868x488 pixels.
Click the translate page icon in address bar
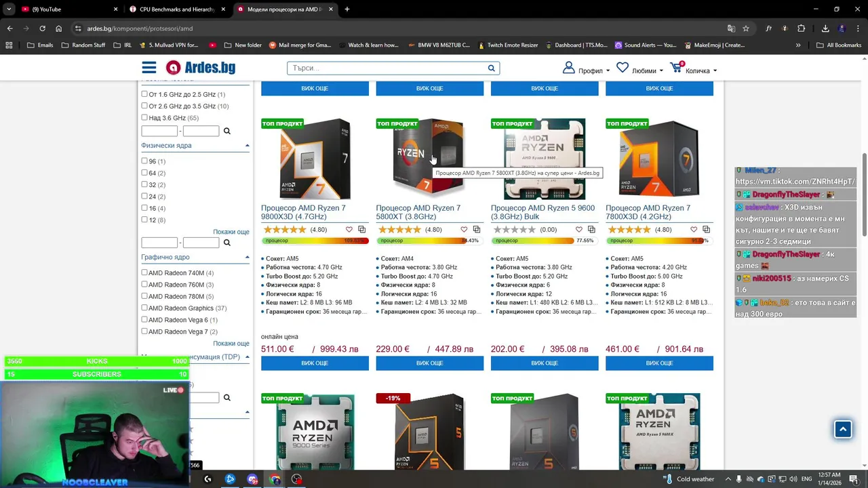pyautogui.click(x=731, y=28)
